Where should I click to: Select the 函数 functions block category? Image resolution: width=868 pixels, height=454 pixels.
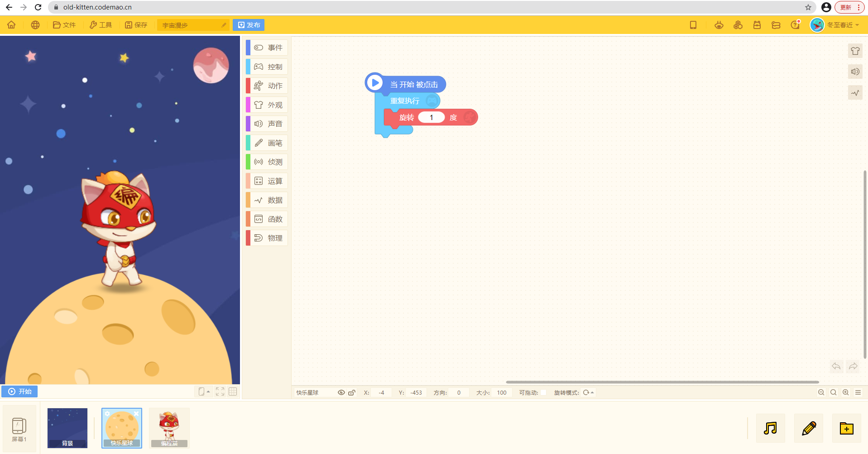point(267,219)
